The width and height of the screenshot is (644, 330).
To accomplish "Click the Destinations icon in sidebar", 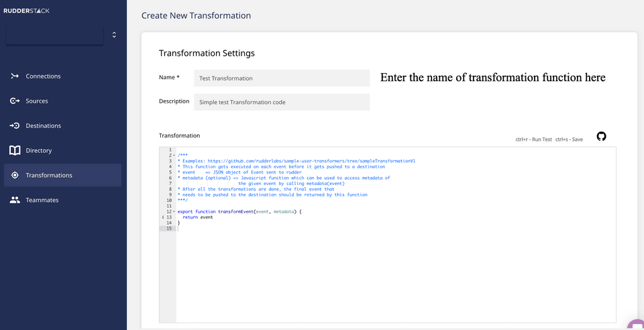I will (15, 125).
